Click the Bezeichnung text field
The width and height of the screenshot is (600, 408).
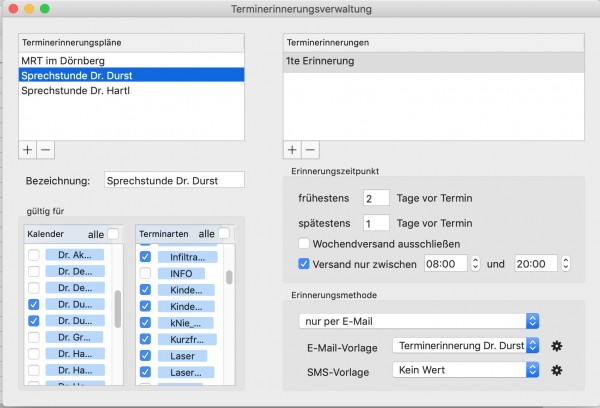click(x=174, y=180)
